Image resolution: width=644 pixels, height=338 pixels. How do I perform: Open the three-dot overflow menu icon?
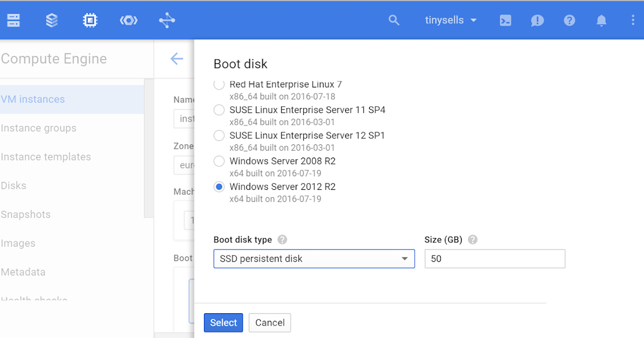pyautogui.click(x=633, y=20)
